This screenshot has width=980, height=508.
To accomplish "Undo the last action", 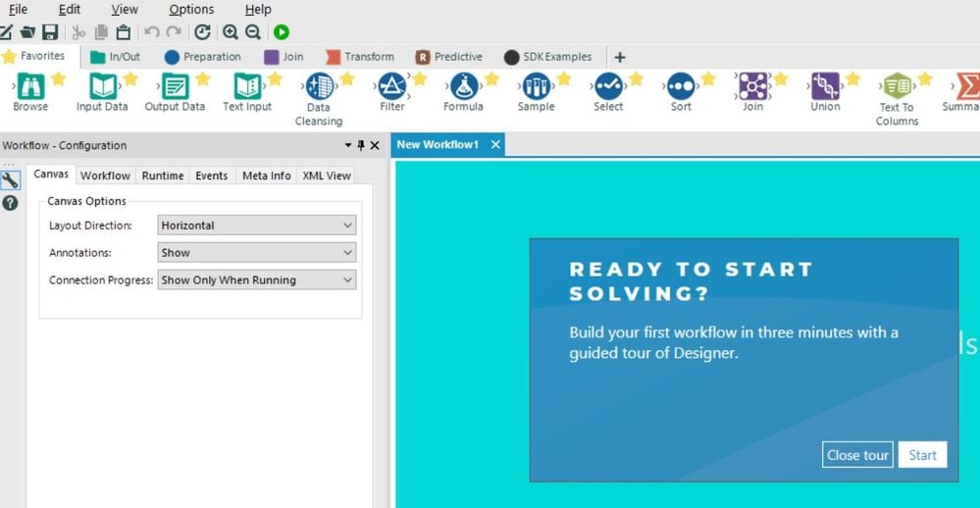I will coord(151,31).
